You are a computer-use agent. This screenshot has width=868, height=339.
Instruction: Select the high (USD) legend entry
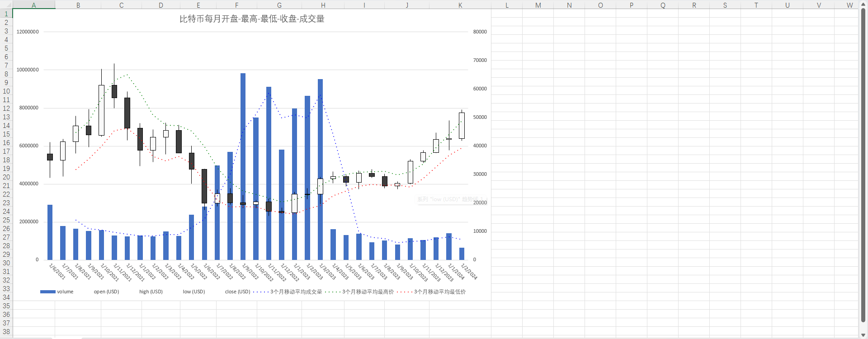point(151,292)
